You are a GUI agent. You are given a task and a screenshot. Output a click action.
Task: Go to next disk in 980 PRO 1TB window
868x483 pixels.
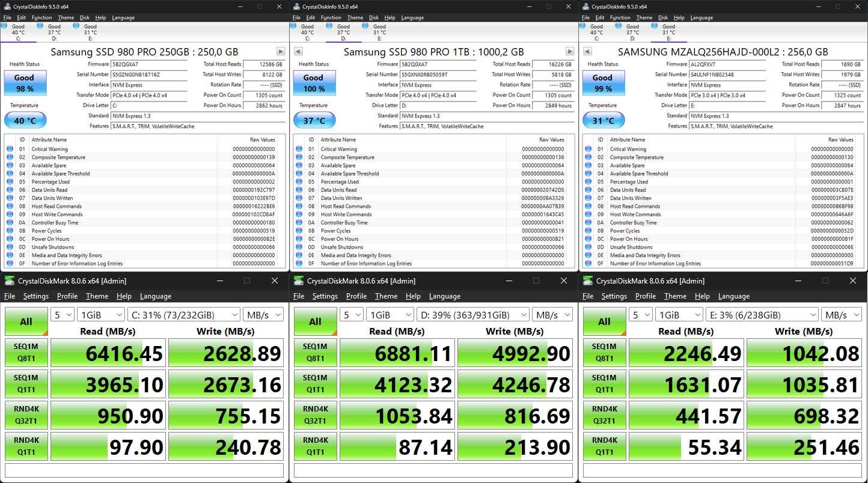570,52
